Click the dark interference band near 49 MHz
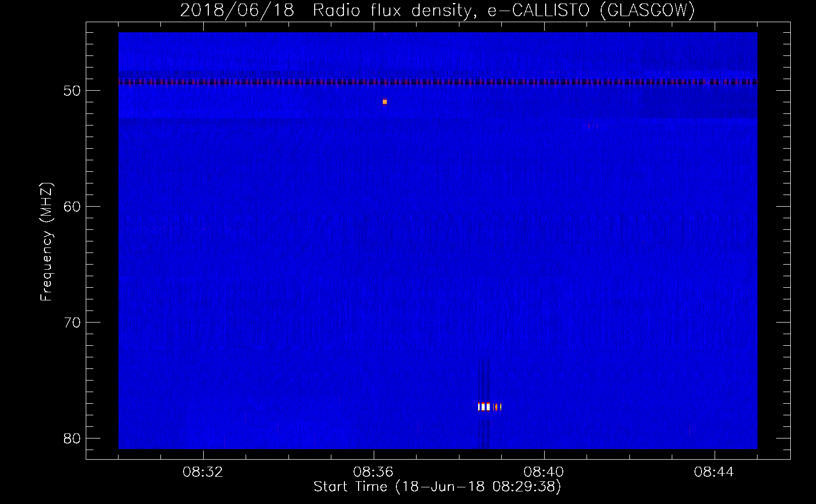Screen dimensions: 816x504 [x=438, y=82]
